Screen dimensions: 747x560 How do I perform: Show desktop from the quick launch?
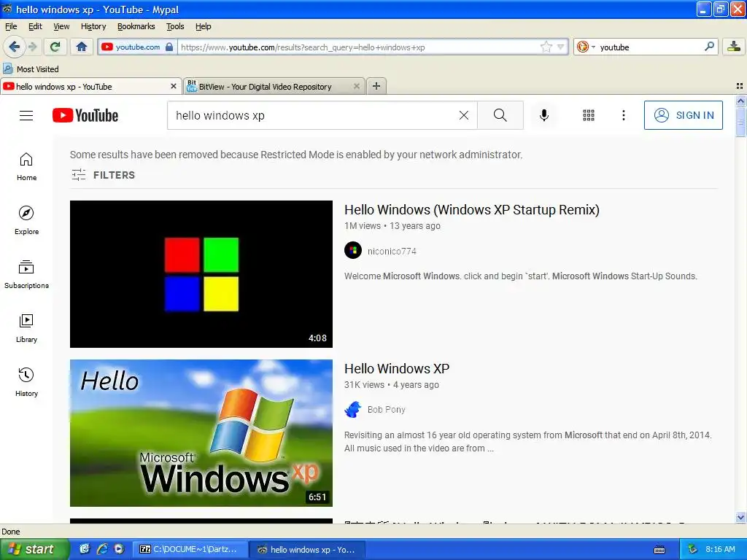85,549
